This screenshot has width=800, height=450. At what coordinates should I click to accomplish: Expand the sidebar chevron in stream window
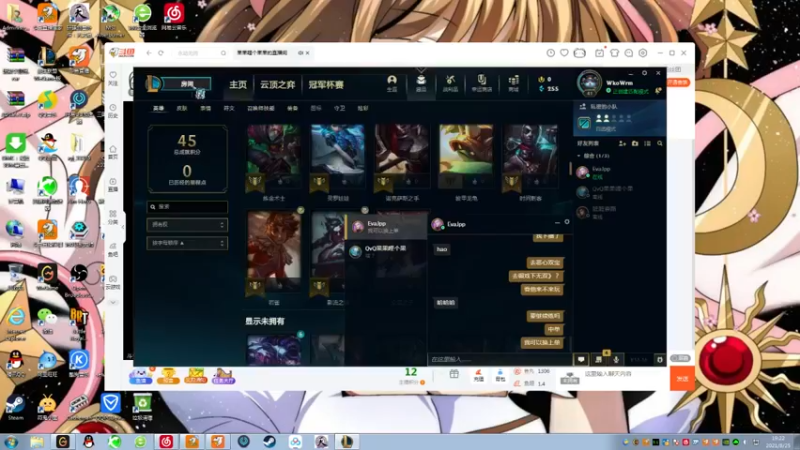(113, 303)
